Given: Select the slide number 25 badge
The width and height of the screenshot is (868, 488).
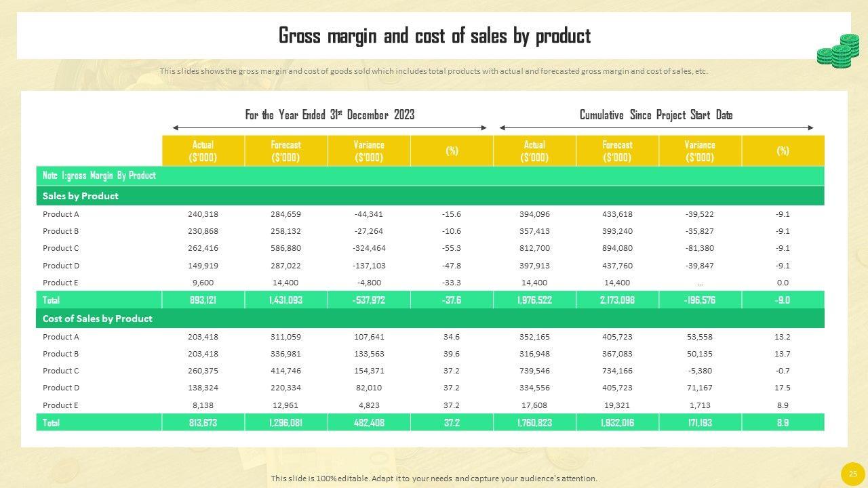Looking at the screenshot, I should 853,474.
